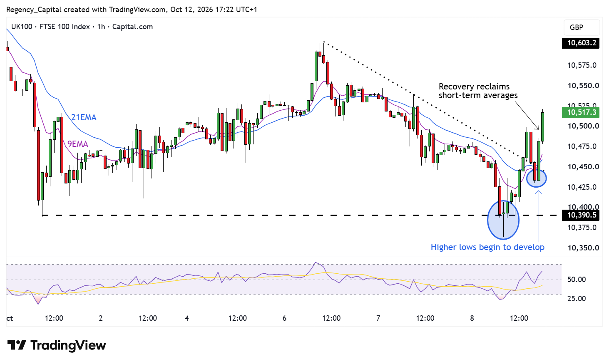Click the Regency_Capital created with TradingView.com header

[132, 9]
